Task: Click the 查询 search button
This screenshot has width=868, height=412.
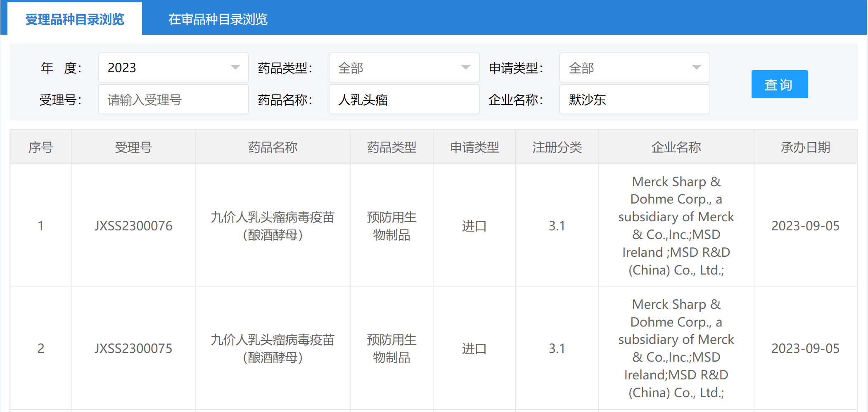Action: pos(779,84)
